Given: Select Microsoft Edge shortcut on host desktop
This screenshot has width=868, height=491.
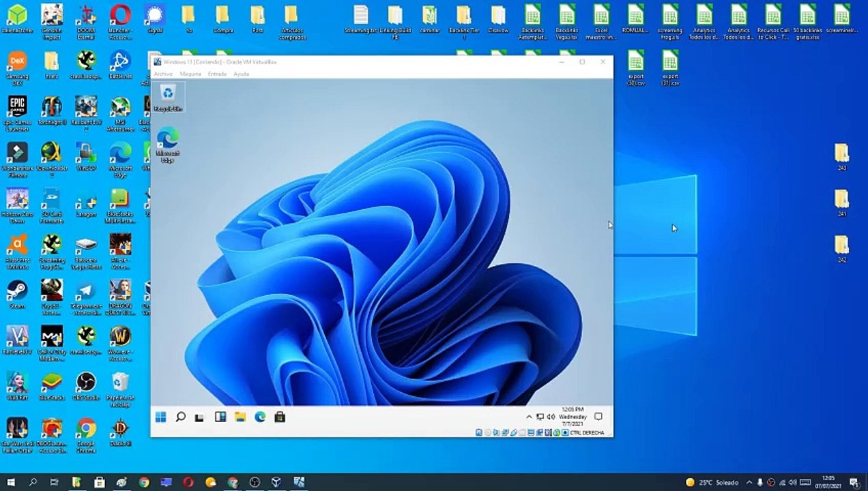Looking at the screenshot, I should click(x=120, y=160).
